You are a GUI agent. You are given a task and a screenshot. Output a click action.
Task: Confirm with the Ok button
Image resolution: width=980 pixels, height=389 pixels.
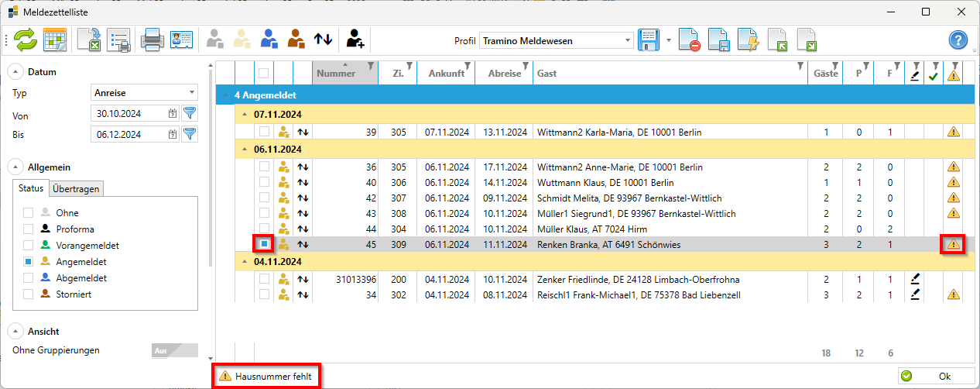(x=935, y=376)
